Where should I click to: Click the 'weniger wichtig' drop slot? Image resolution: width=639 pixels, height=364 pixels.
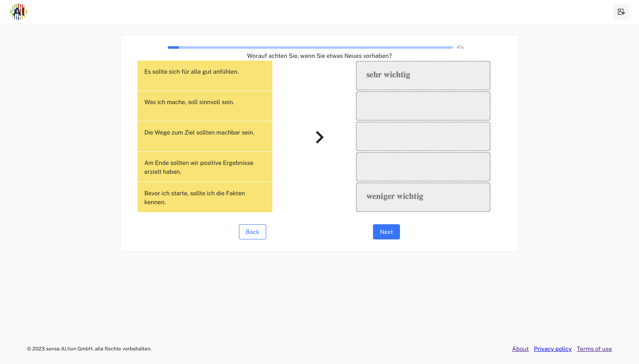pos(423,197)
